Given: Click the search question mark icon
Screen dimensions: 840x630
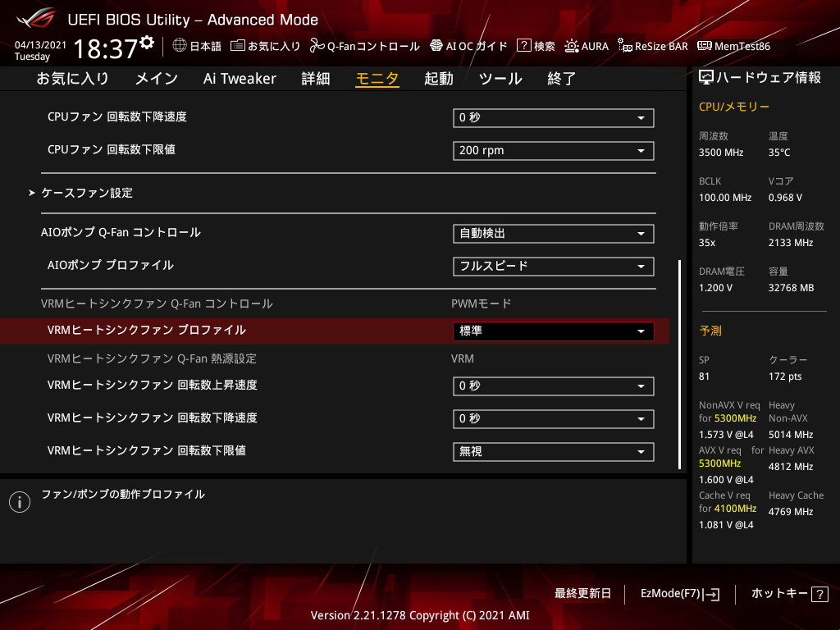Looking at the screenshot, I should click(x=523, y=46).
